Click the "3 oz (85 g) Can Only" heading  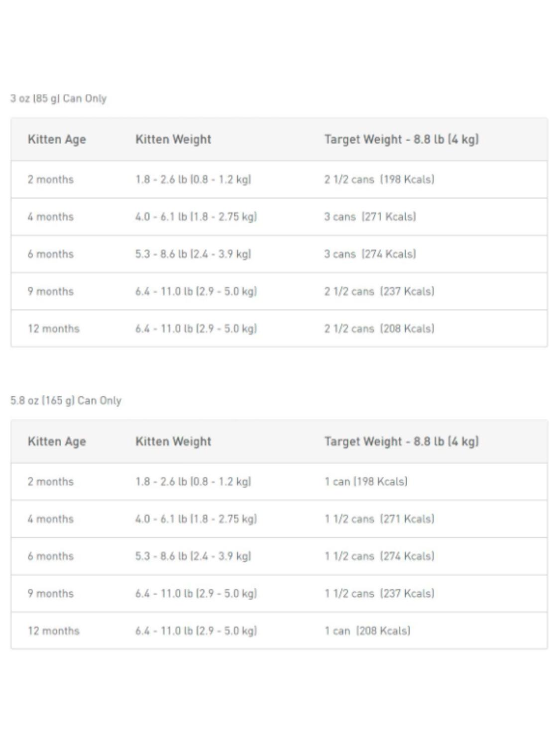[x=58, y=98]
